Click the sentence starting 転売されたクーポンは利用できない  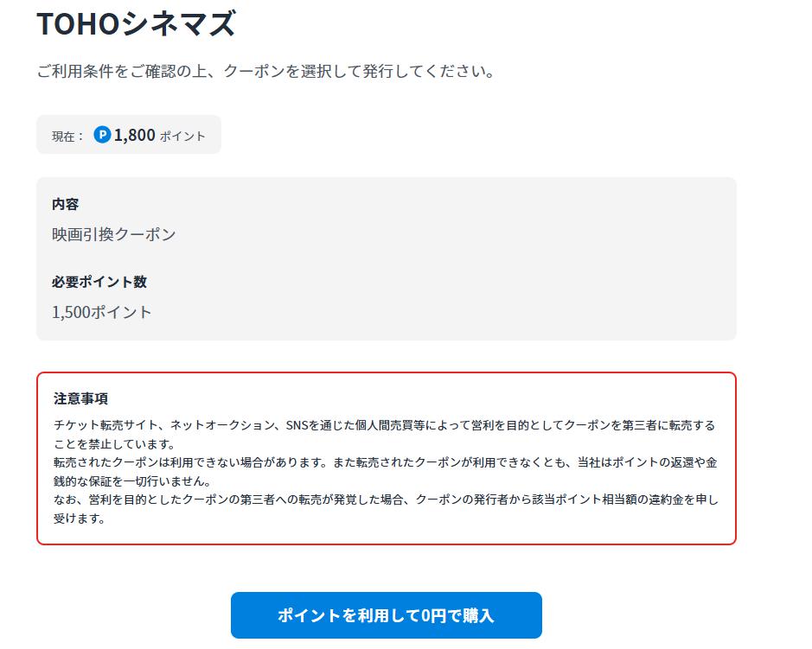click(x=386, y=472)
